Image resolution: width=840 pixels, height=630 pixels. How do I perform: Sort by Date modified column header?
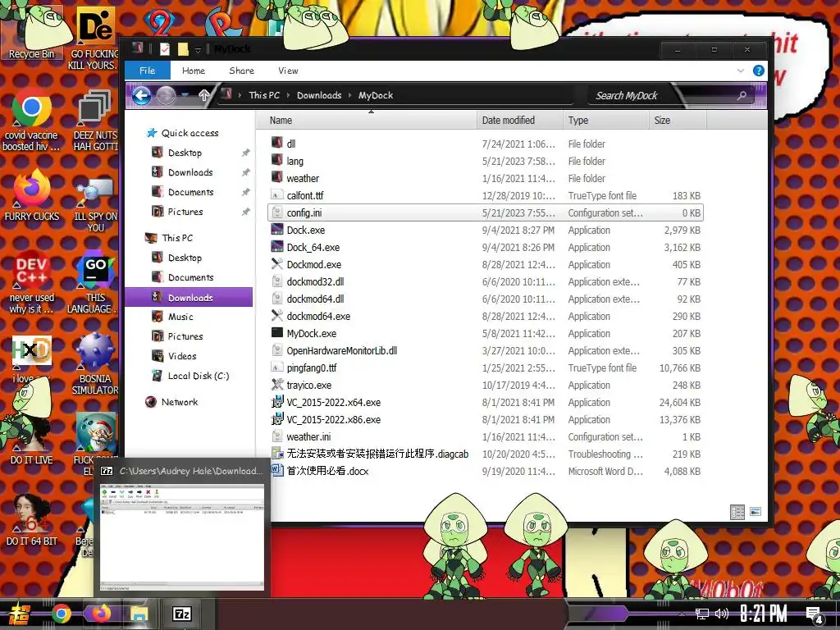[519, 120]
